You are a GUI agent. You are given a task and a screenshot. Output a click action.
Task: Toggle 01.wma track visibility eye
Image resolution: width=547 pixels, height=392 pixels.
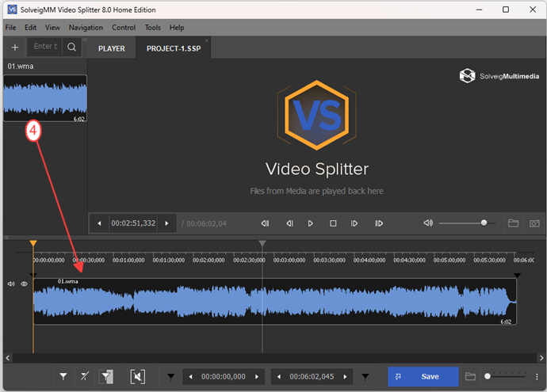tap(24, 284)
